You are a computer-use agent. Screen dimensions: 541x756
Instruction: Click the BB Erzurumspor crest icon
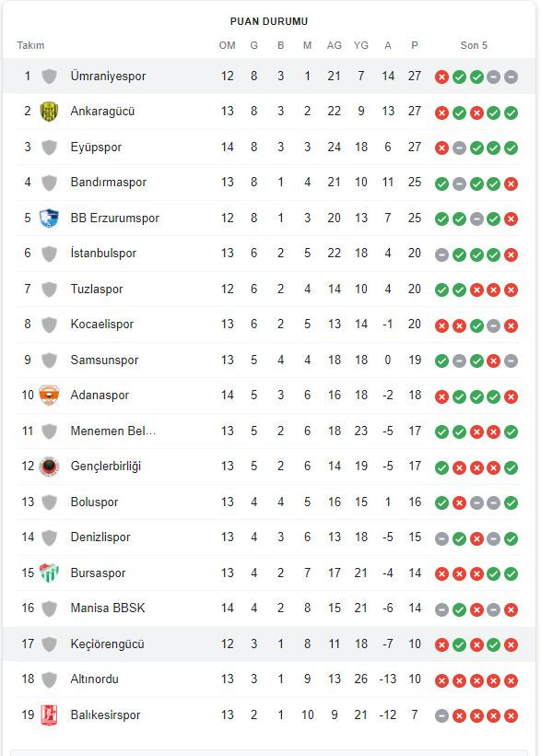49,218
